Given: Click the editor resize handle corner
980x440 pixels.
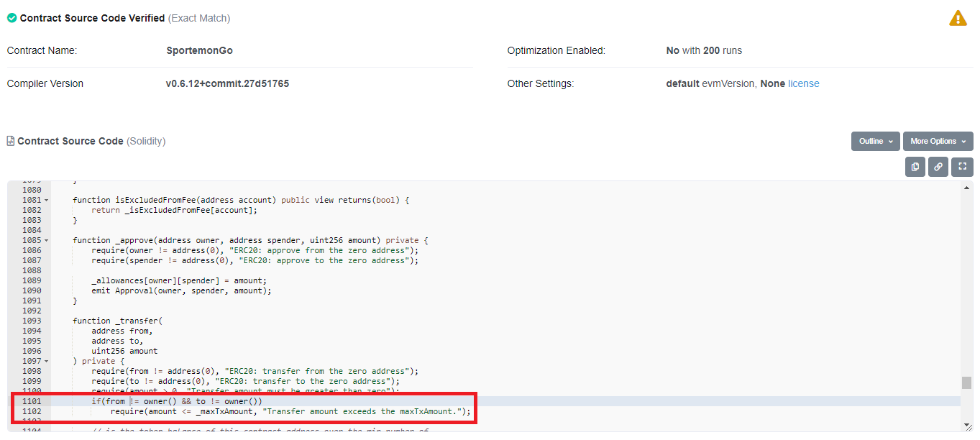Looking at the screenshot, I should (x=968, y=427).
